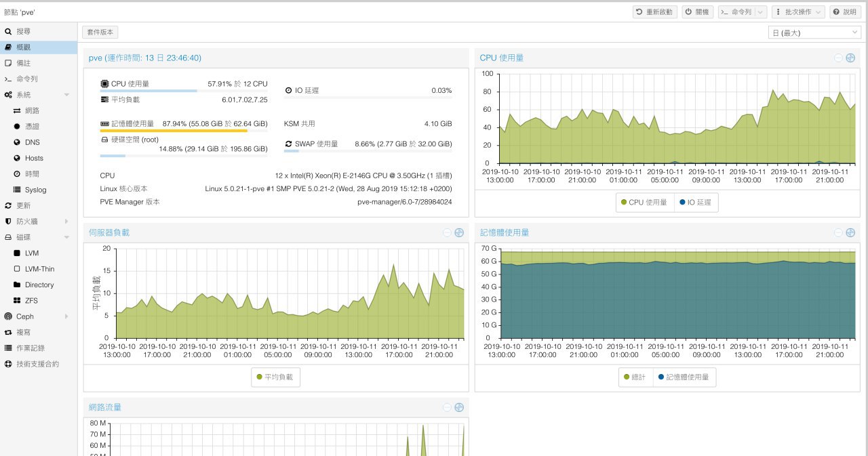868x456 pixels.
Task: Open 作業記錄 in the sidebar
Action: click(x=39, y=348)
